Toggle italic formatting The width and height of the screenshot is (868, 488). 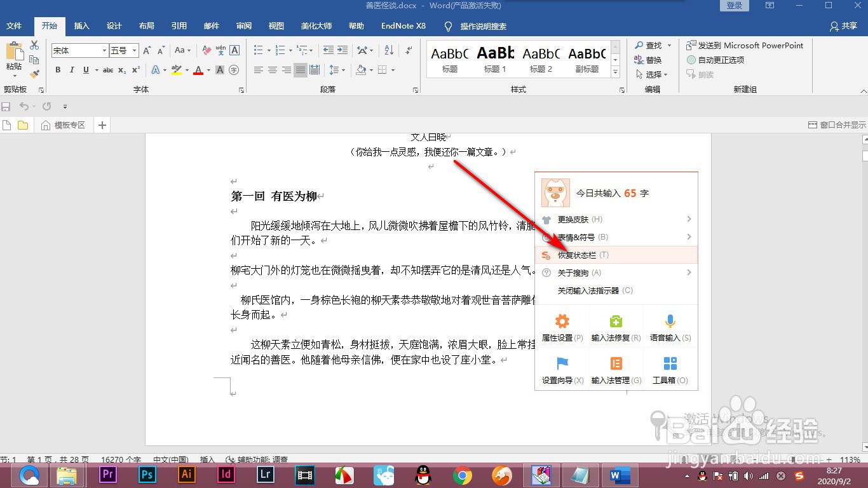(72, 70)
